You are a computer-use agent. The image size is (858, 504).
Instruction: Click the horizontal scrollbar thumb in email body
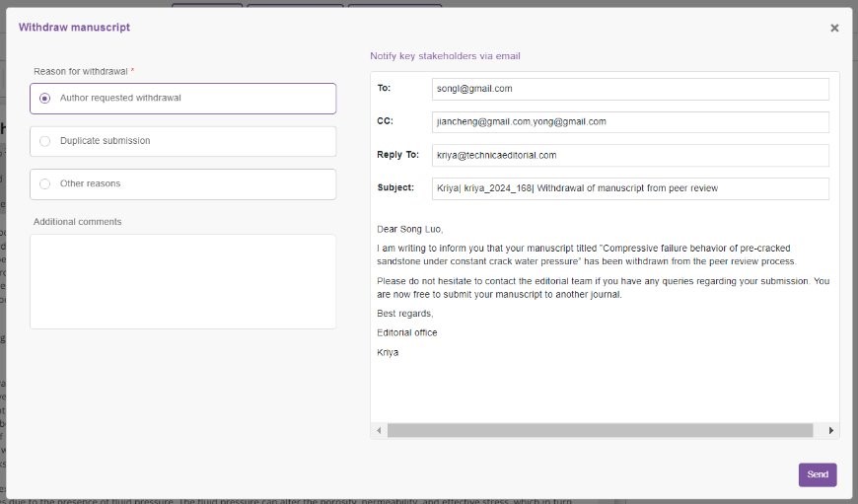(601, 430)
